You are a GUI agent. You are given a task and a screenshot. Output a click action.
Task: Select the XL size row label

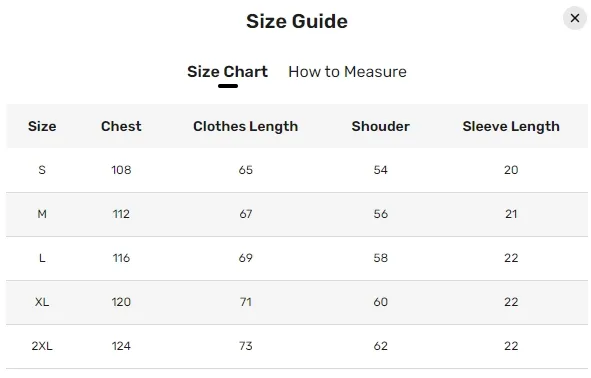pyautogui.click(x=42, y=302)
